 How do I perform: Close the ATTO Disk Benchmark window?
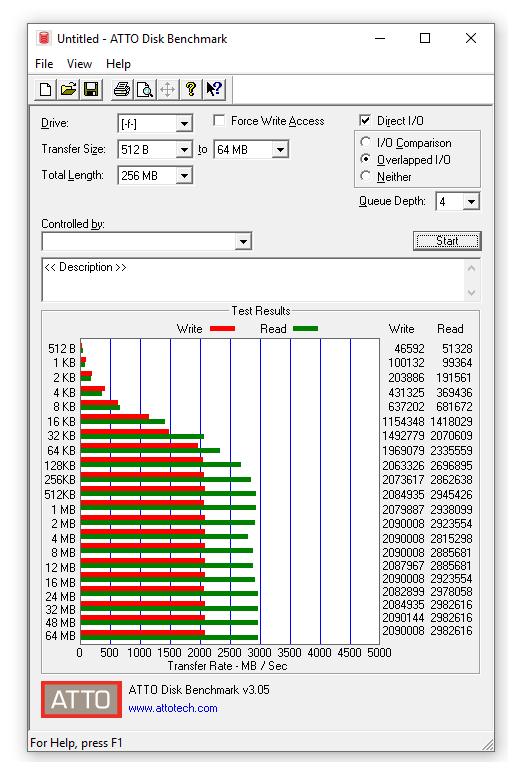[x=471, y=38]
